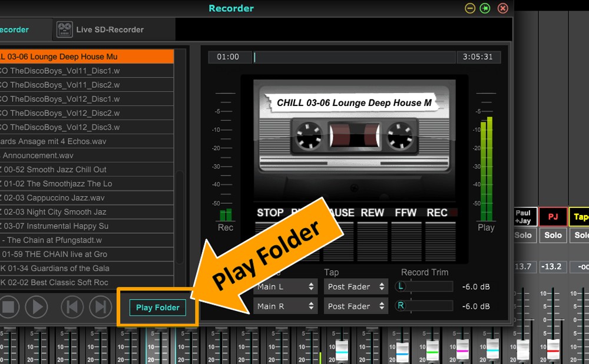Select the red PJ channel label
The width and height of the screenshot is (589, 364).
coord(552,217)
